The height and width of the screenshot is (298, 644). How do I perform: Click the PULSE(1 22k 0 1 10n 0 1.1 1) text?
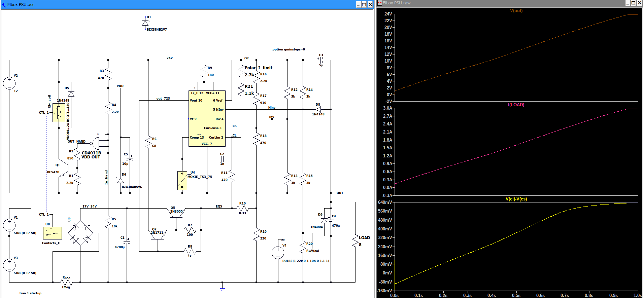point(306,261)
